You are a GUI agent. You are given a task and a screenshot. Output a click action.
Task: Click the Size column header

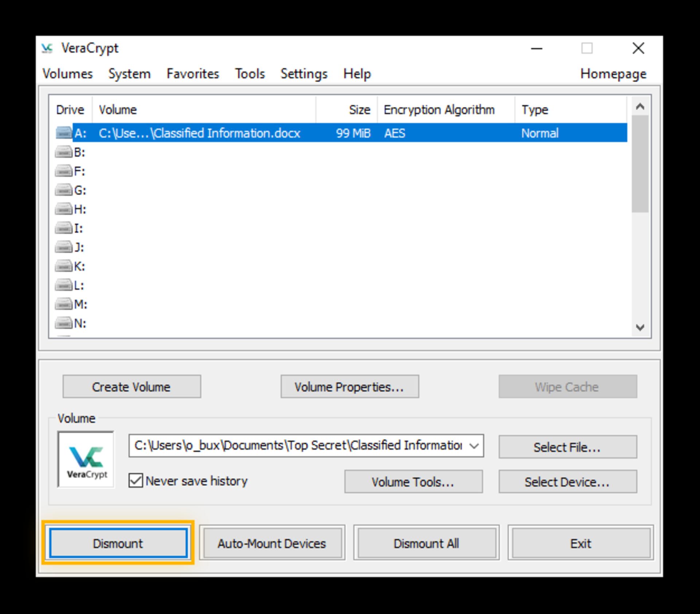[347, 109]
